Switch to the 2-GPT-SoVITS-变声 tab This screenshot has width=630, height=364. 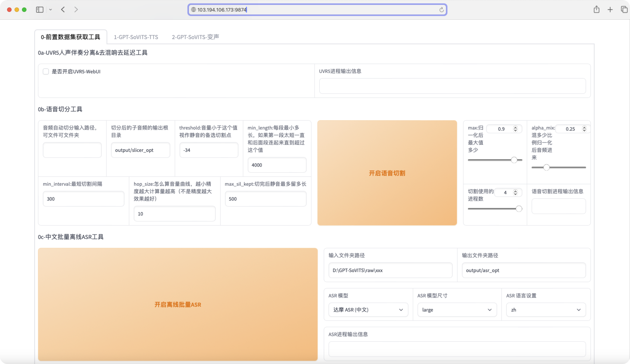click(x=195, y=37)
